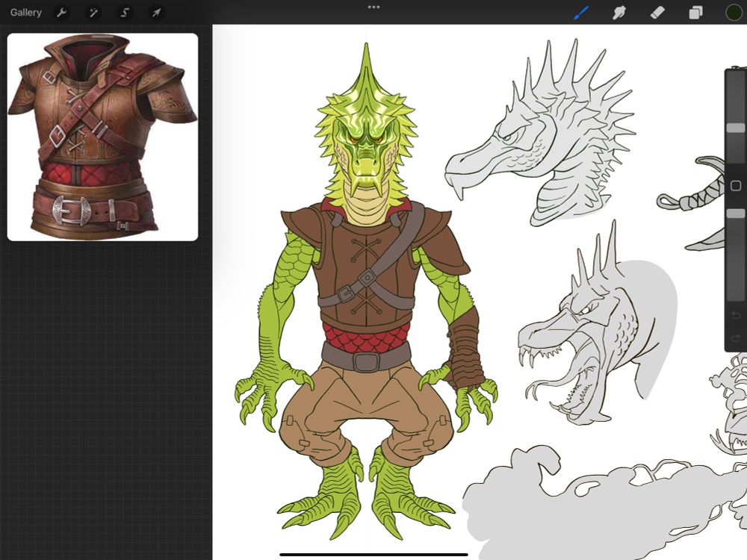Open the Layers panel
Image resolution: width=747 pixels, height=560 pixels.
(695, 13)
